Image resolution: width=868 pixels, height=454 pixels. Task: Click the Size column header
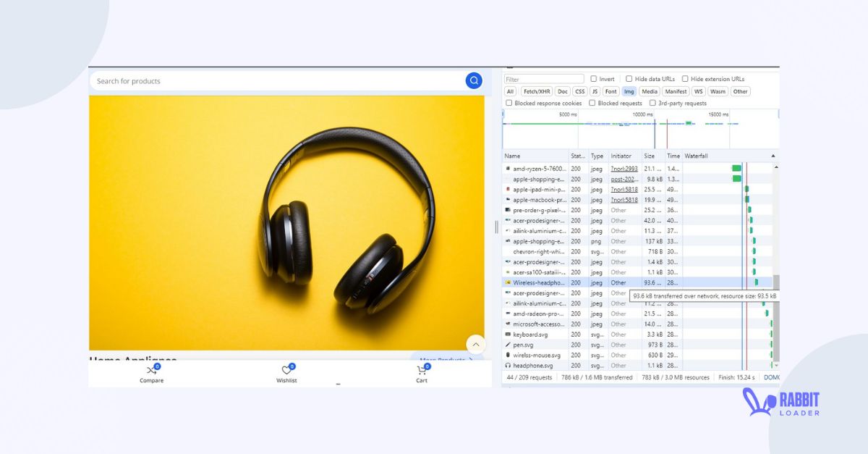[x=650, y=156]
